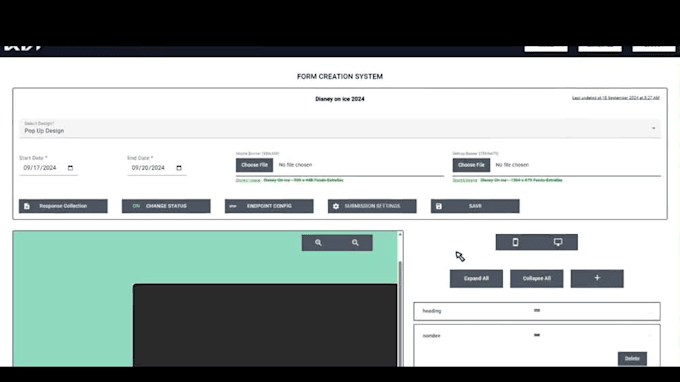Click Expand All button

coord(476,278)
